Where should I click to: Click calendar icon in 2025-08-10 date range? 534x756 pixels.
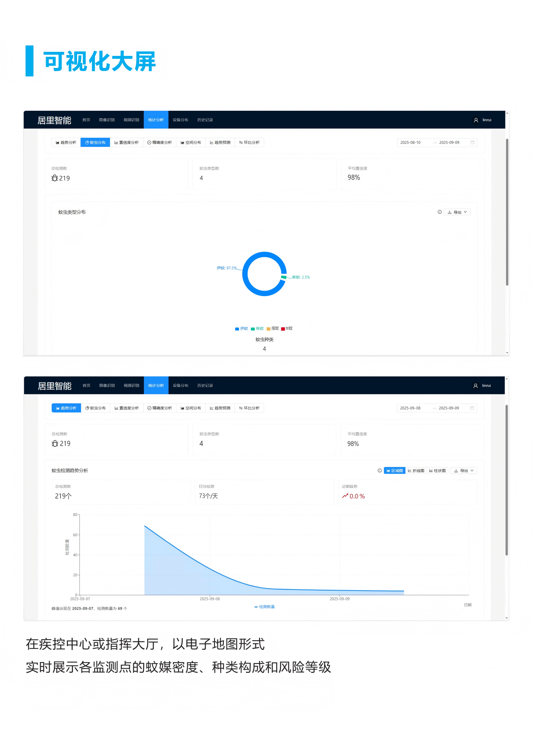pos(472,142)
